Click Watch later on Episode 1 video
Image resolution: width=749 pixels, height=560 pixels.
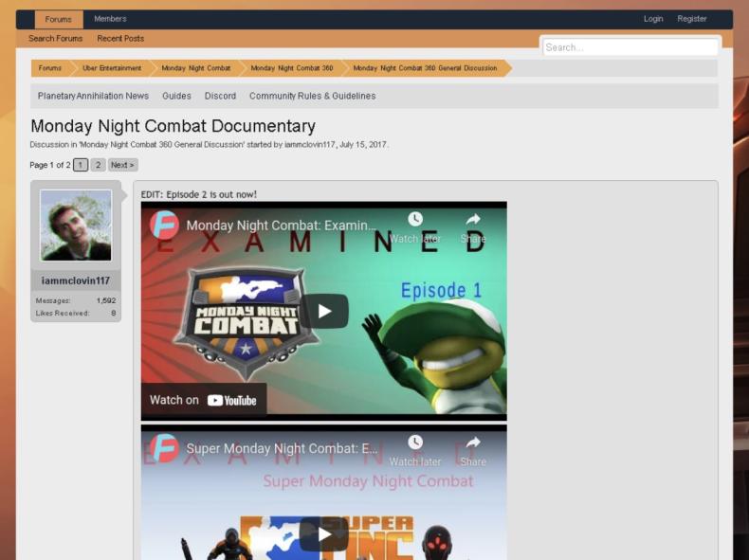[x=415, y=227]
